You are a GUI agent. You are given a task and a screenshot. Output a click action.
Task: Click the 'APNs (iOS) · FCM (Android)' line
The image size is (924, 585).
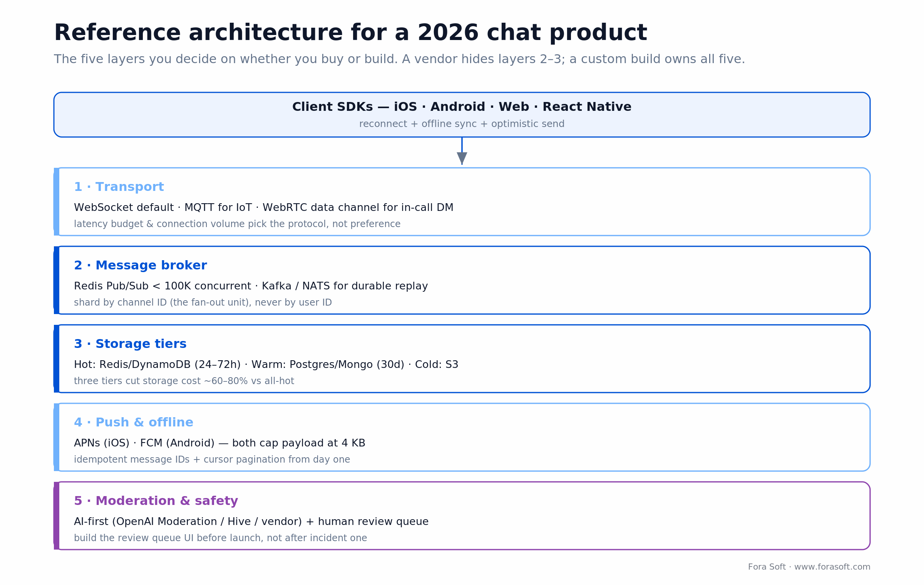[x=219, y=443]
